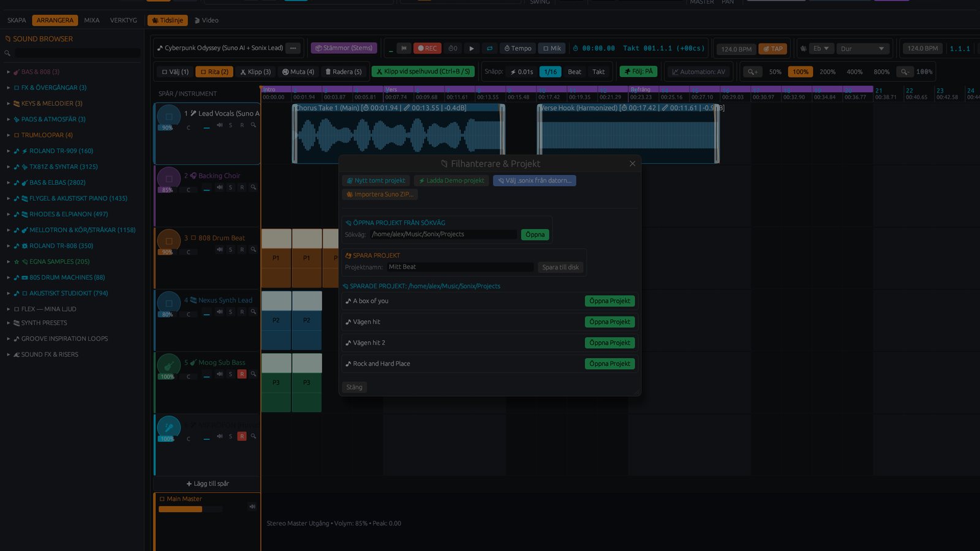This screenshot has height=551, width=980.
Task: Toggle Följ: PÅ follow playhead
Action: 638,72
